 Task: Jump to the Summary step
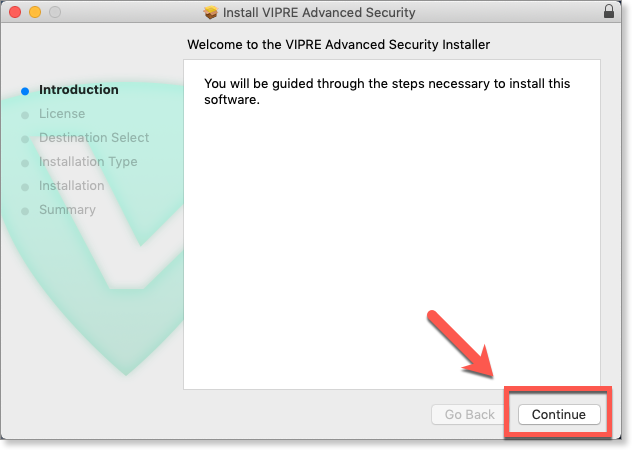coord(67,210)
